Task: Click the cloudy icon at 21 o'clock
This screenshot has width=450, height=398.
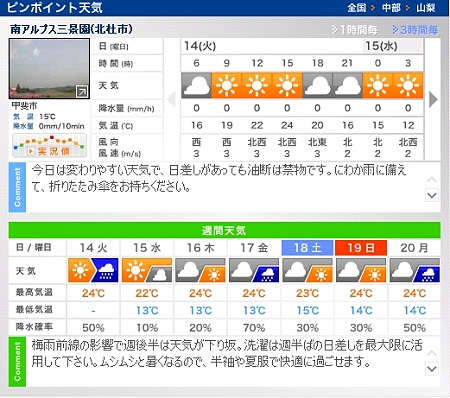Action: click(x=347, y=85)
